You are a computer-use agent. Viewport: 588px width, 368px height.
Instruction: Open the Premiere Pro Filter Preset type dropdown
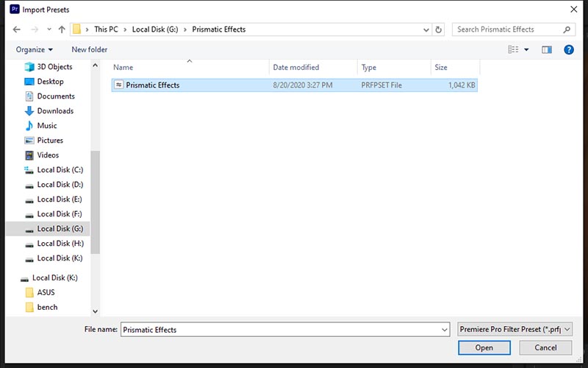[515, 329]
